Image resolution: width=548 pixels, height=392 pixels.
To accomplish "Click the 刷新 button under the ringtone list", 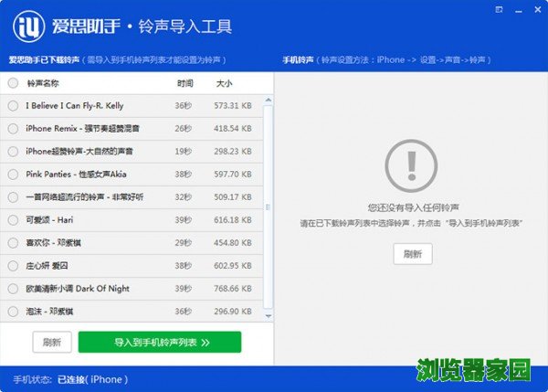I will [x=52, y=342].
